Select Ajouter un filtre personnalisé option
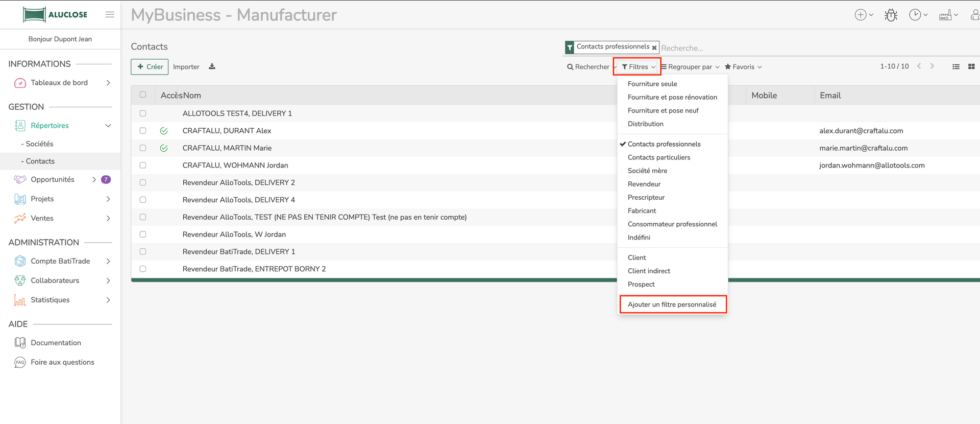The image size is (980, 424). [x=672, y=304]
